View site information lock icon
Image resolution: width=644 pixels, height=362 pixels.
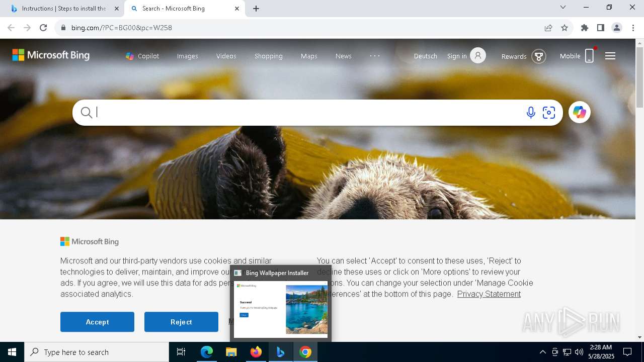click(x=63, y=28)
